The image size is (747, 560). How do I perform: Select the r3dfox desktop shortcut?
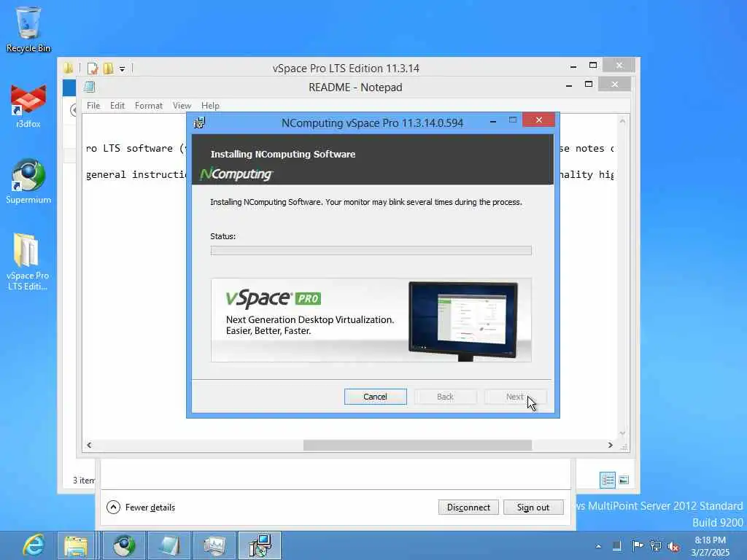28,106
